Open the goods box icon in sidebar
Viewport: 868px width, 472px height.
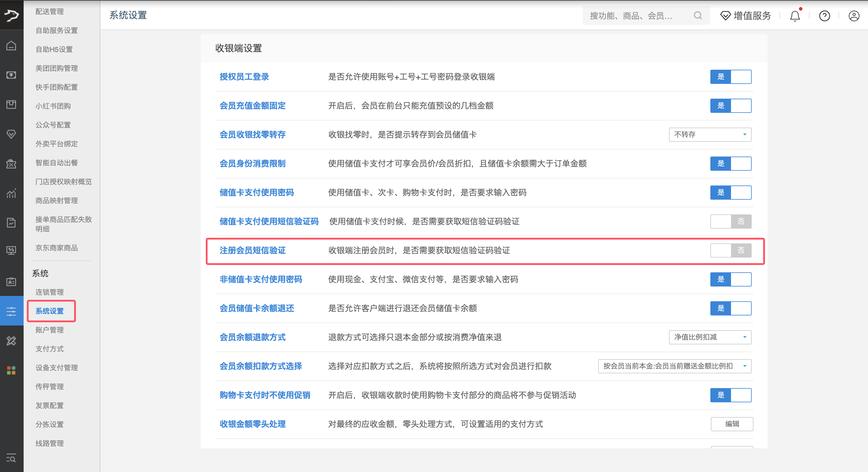click(x=12, y=104)
